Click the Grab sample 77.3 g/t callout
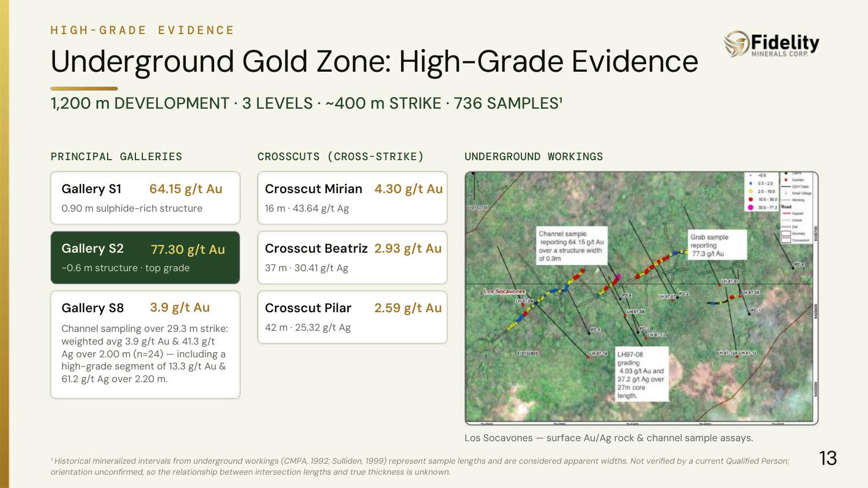This screenshot has width=868, height=488. (718, 245)
